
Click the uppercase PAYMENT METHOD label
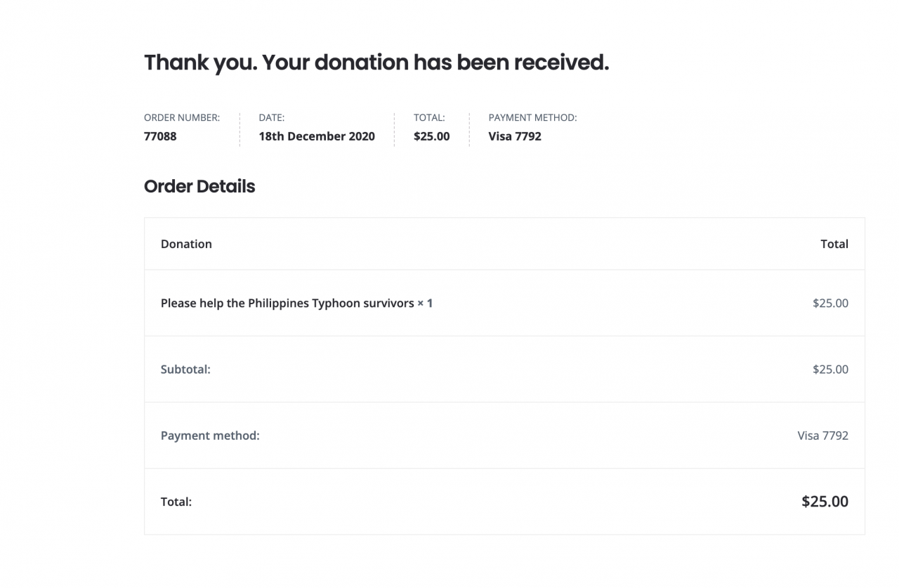coord(532,118)
